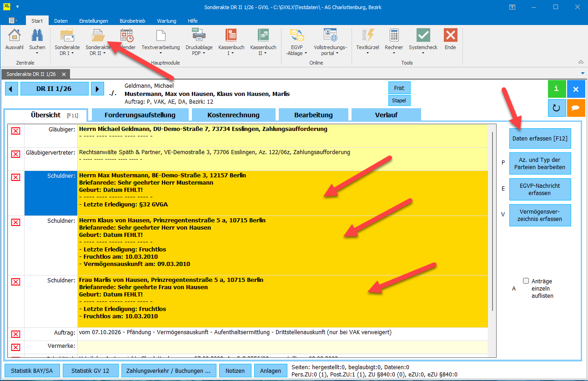Click EGVP-Nachricht erfassen button
The height and width of the screenshot is (381, 588).
pos(540,189)
